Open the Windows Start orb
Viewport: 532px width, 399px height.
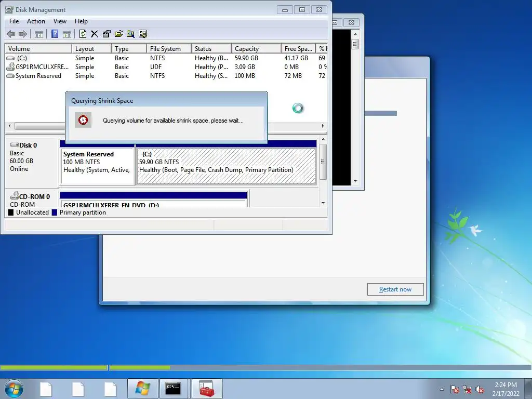point(14,389)
